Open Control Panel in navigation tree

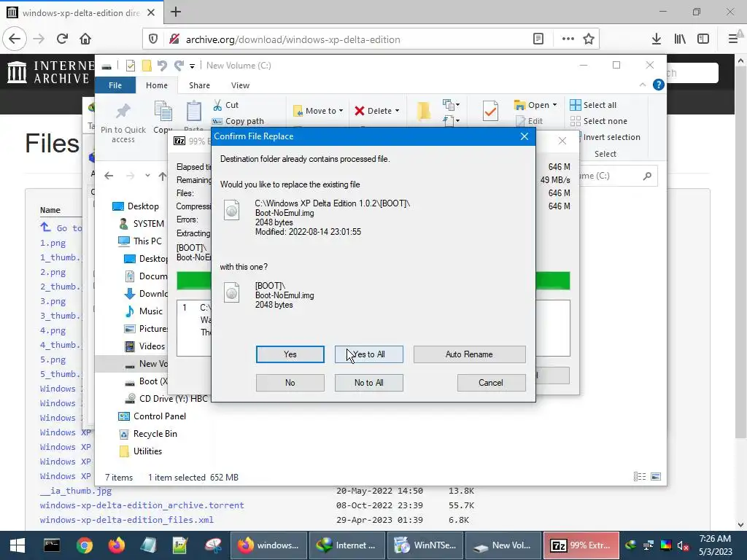coord(152,416)
